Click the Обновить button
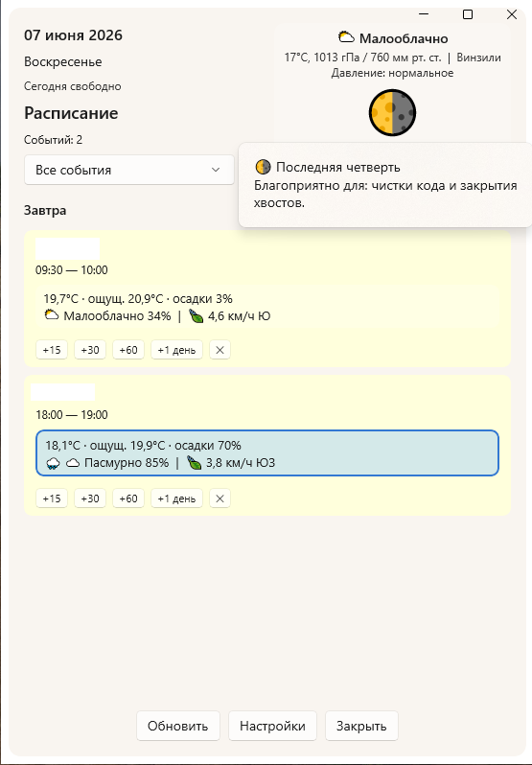The width and height of the screenshot is (532, 765). click(178, 726)
